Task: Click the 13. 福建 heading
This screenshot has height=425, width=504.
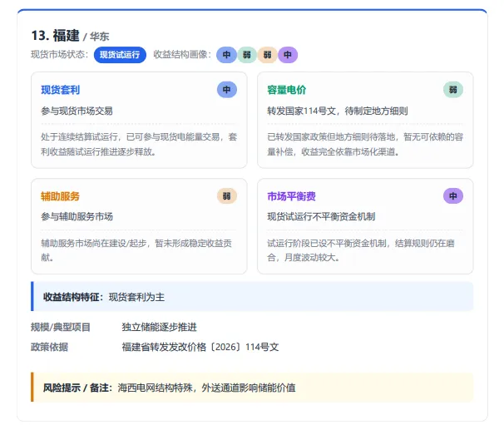Action: point(55,36)
